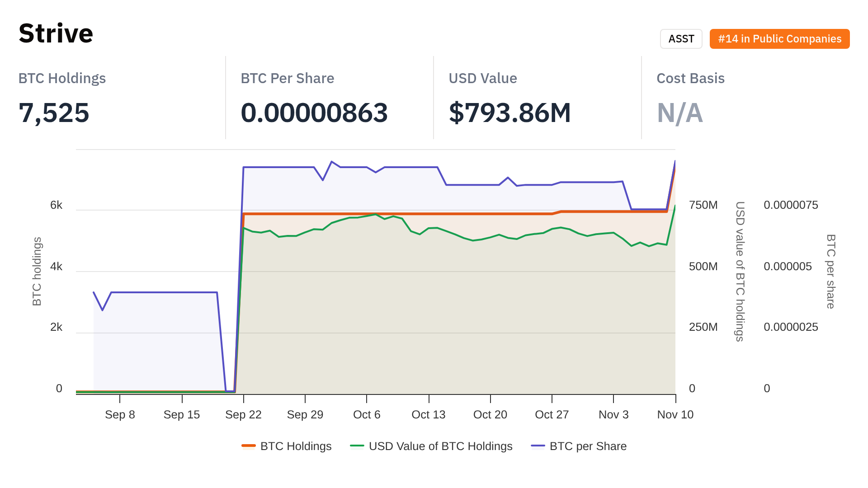Image resolution: width=868 pixels, height=488 pixels.
Task: Toggle BTC Holdings legend series
Action: 296,446
